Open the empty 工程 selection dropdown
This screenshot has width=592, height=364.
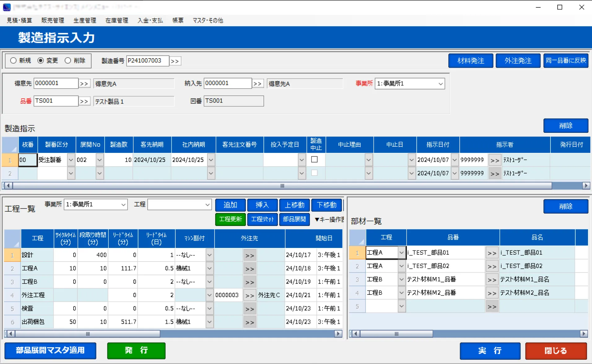[207, 205]
